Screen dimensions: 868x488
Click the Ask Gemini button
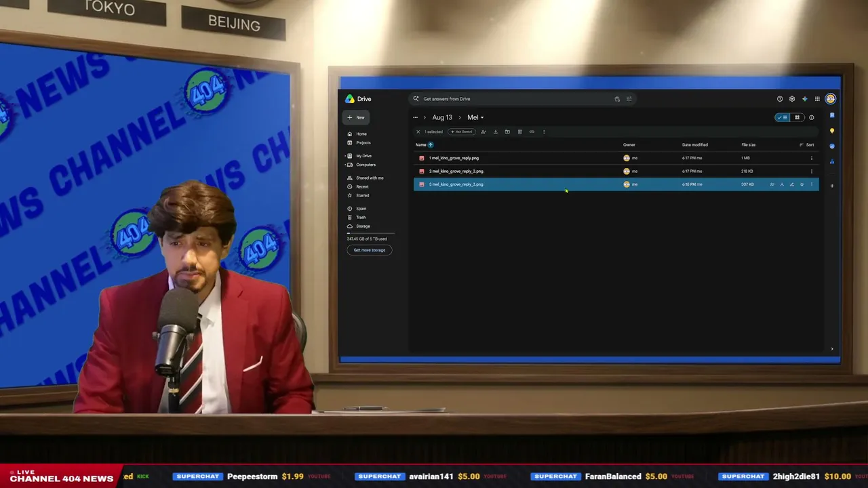click(462, 131)
